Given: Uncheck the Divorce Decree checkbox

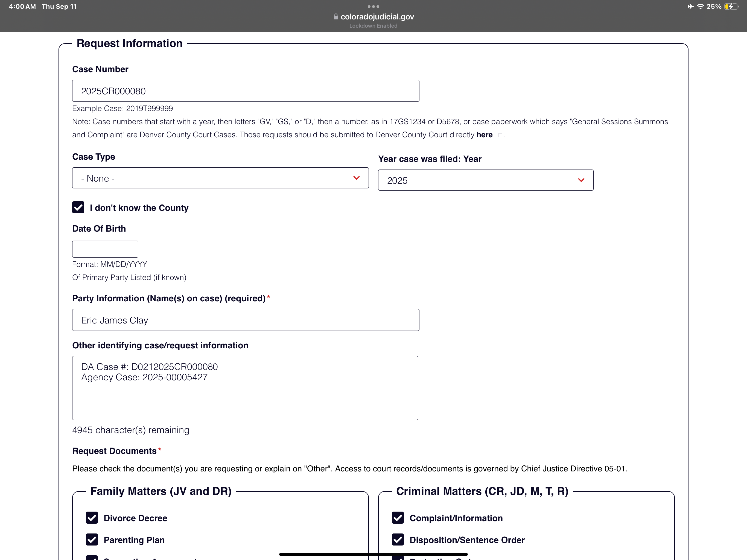Looking at the screenshot, I should pyautogui.click(x=92, y=517).
